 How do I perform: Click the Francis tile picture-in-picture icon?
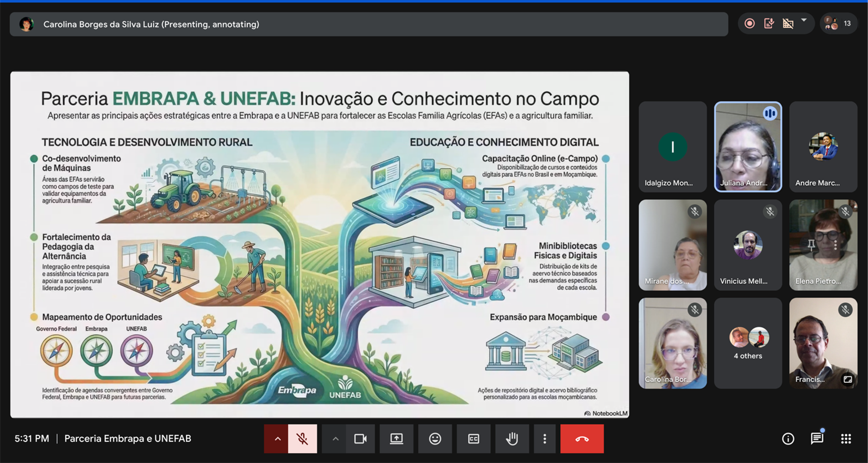click(x=847, y=379)
